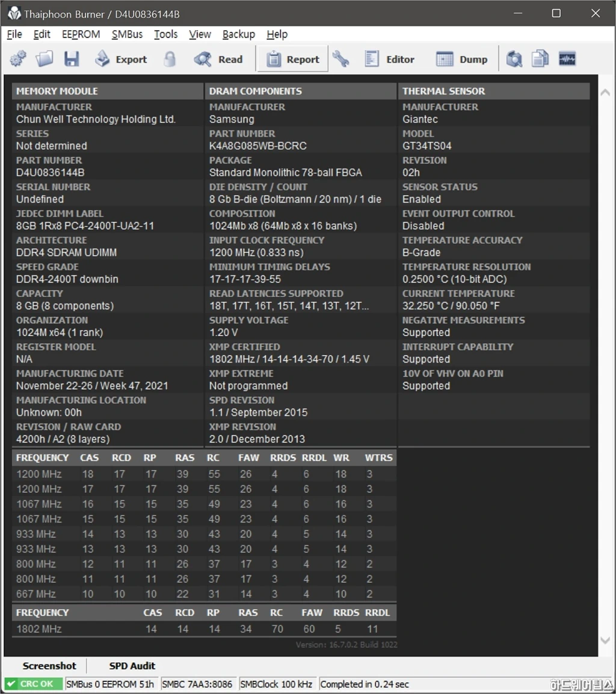This screenshot has height=694, width=616.
Task: Select revision '4200h / A2 (8 layers)'
Action: (x=63, y=439)
